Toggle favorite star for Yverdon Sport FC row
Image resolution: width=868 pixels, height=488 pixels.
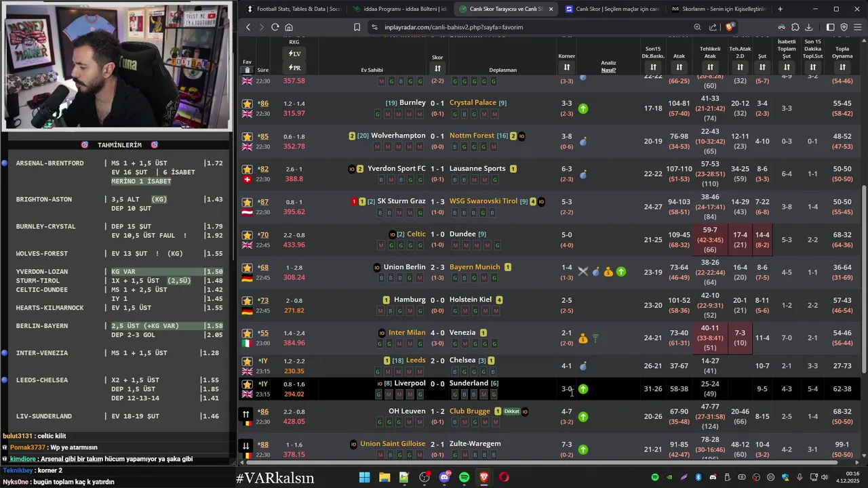pos(247,169)
